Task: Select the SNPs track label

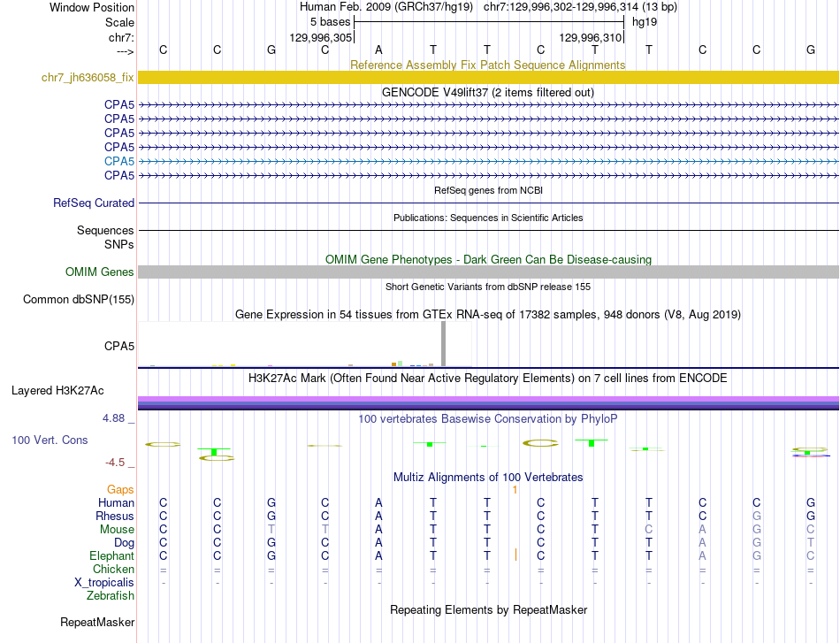Action: (x=119, y=244)
